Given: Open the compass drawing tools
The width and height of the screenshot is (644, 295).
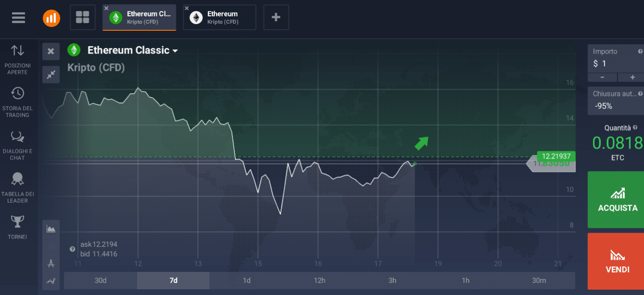Looking at the screenshot, I should [51, 263].
